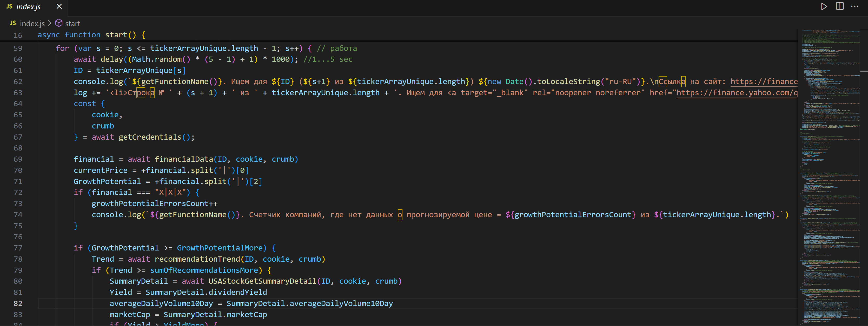Split the editor to the right
This screenshot has width=868, height=326.
pos(840,6)
